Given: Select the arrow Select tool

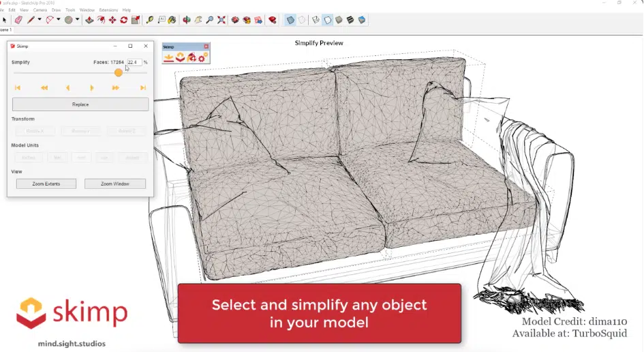Looking at the screenshot, I should (5, 20).
